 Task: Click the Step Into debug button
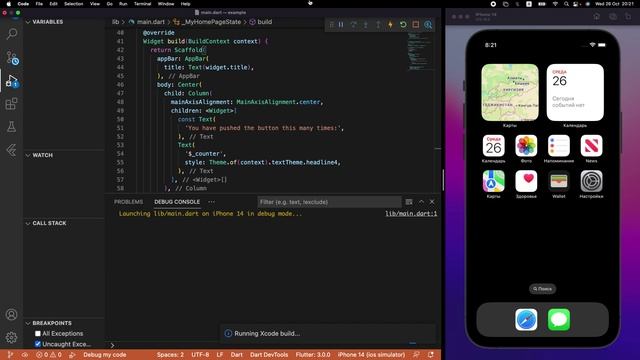366,24
